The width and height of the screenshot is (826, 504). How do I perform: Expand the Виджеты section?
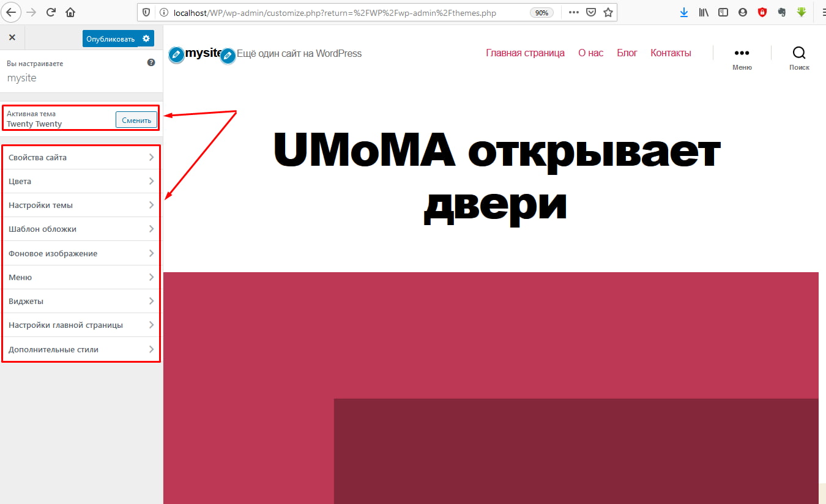[81, 301]
